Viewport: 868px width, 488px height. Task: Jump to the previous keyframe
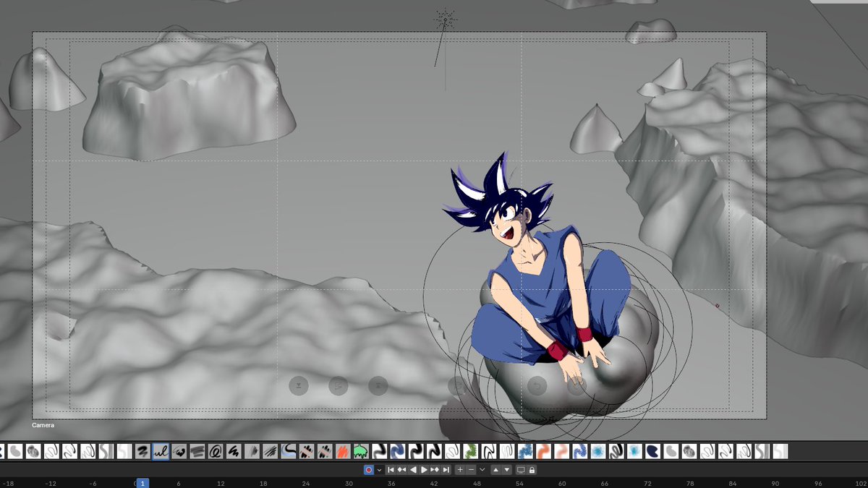(x=401, y=470)
